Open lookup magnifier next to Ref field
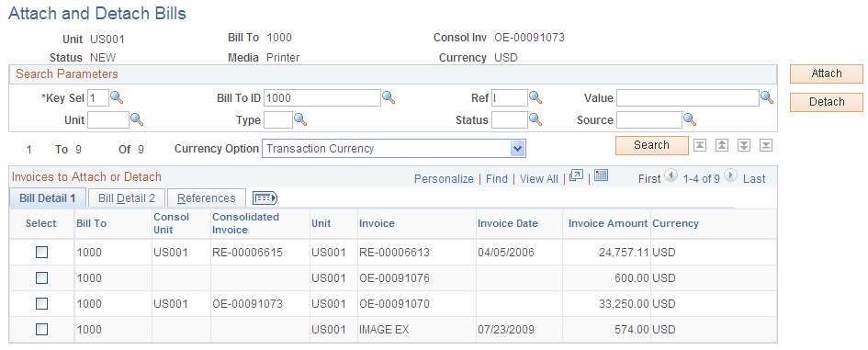This screenshot has width=868, height=350. pos(535,98)
